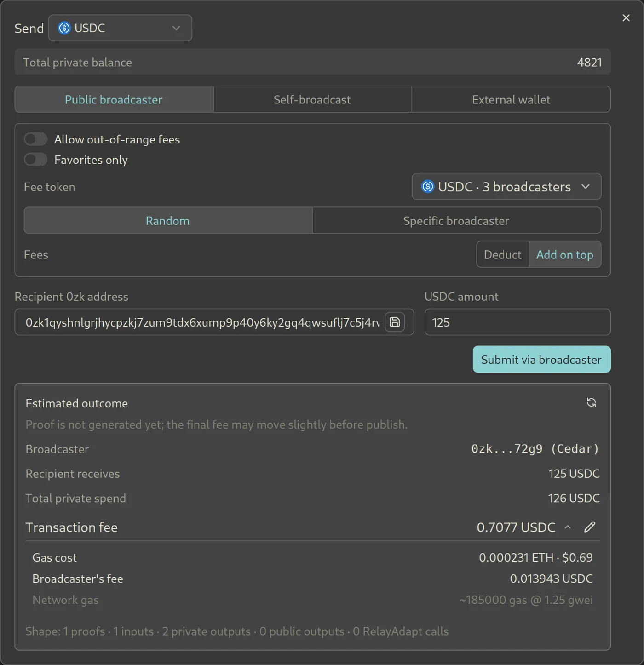
Task: Click the Recipient receives value 125 USDC
Action: pyautogui.click(x=574, y=474)
